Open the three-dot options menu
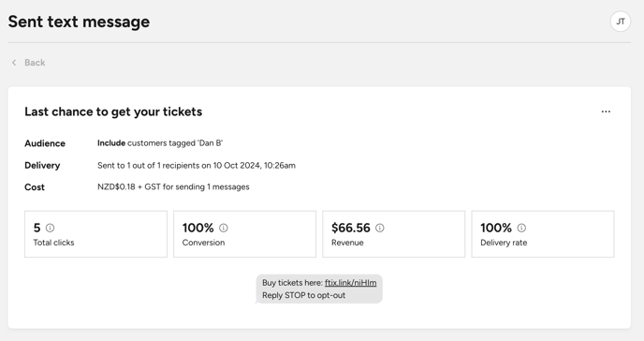644x341 pixels. tap(606, 111)
